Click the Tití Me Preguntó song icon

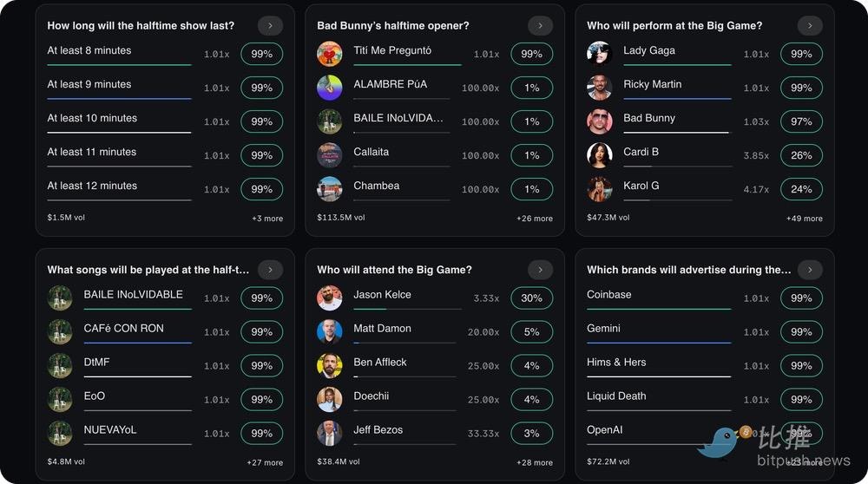coord(329,54)
